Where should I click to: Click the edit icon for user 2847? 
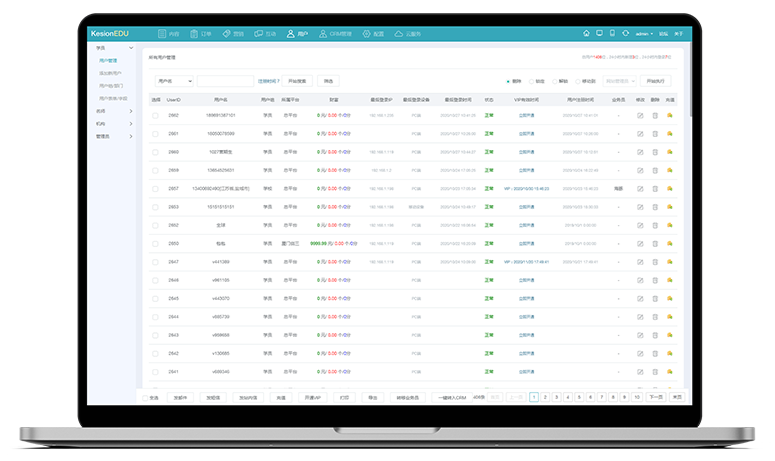pyautogui.click(x=640, y=262)
